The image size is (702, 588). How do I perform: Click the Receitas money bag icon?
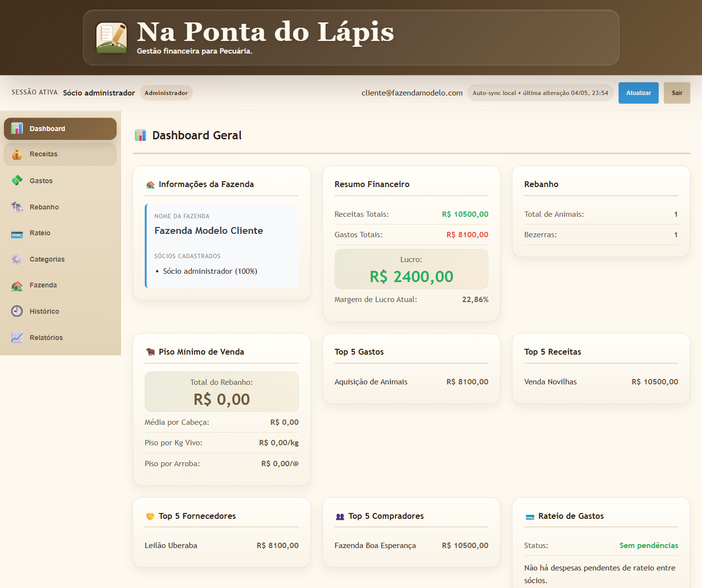pos(17,154)
